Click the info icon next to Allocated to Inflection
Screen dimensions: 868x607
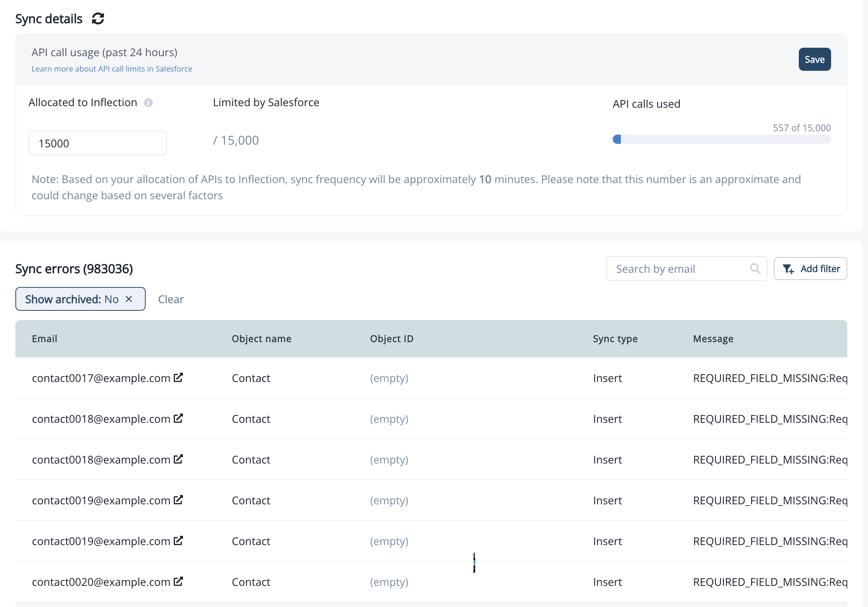148,103
